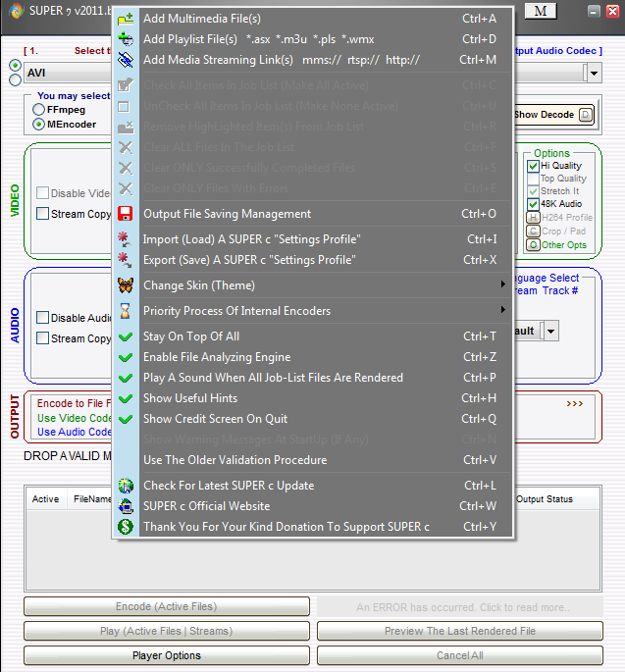
Task: Click the Encode (Active Files) button
Action: 167,606
